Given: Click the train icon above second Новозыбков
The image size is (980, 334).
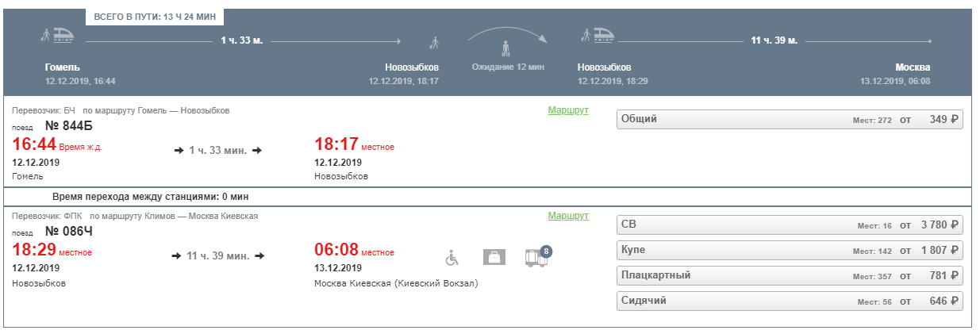Looking at the screenshot, I should click(598, 35).
